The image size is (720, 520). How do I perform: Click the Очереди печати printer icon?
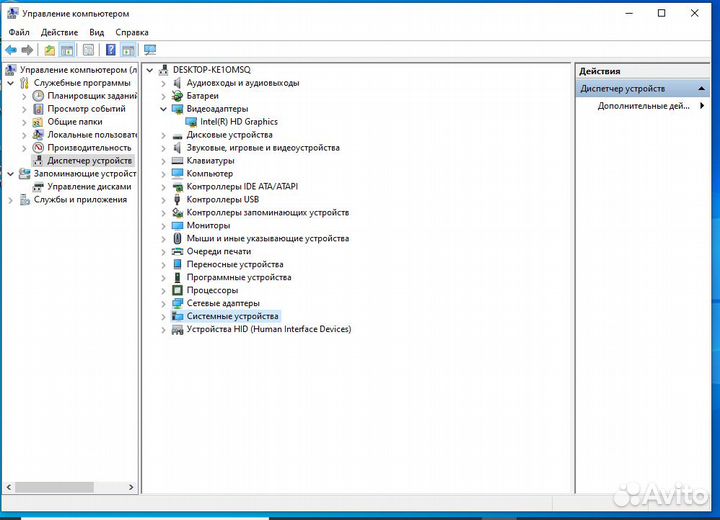(x=177, y=251)
